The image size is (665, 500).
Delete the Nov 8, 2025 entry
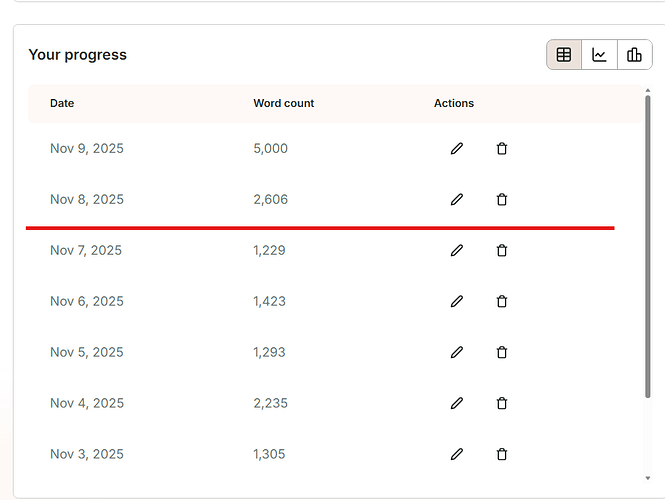(502, 200)
